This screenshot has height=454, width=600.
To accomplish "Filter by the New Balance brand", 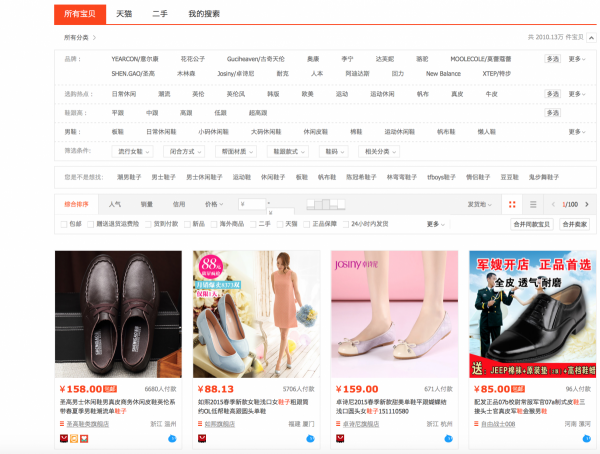I will click(443, 73).
